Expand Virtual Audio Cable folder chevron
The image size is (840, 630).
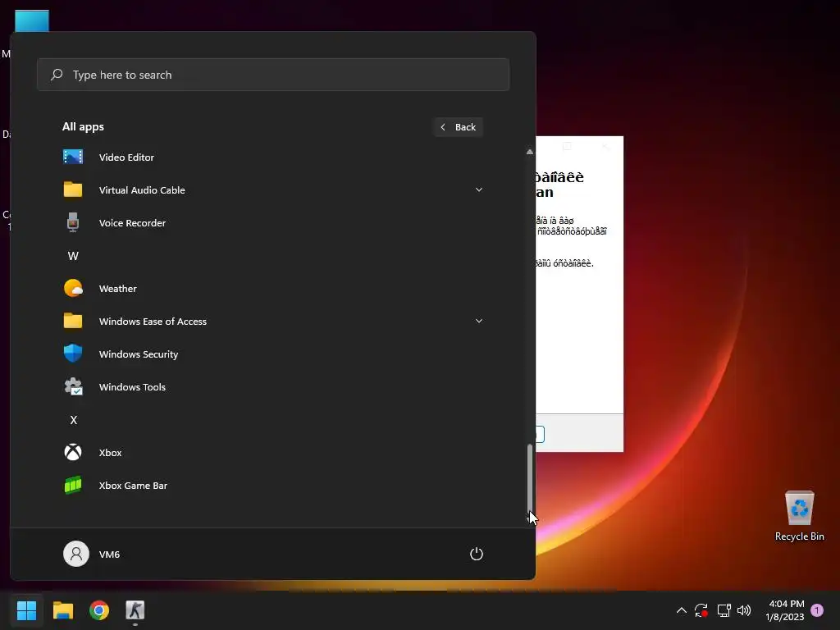coord(479,189)
